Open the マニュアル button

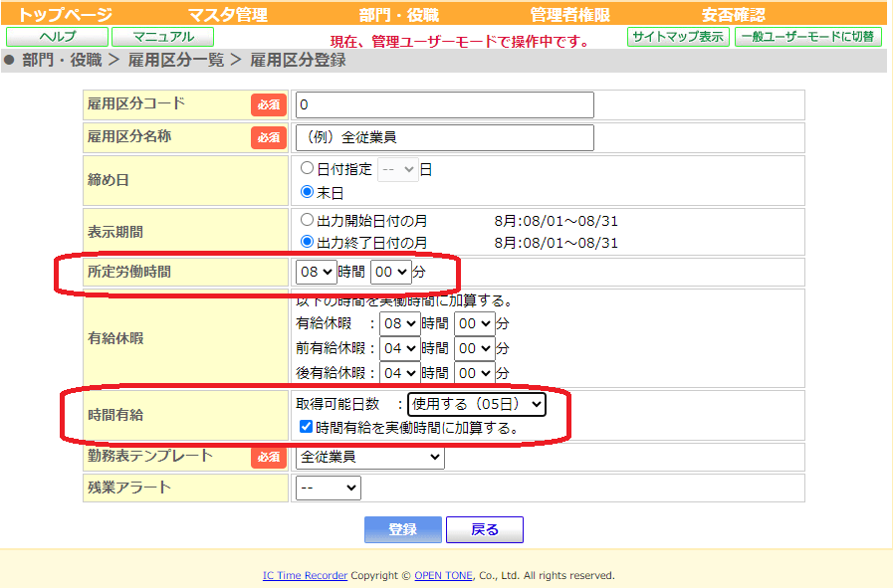tap(163, 37)
